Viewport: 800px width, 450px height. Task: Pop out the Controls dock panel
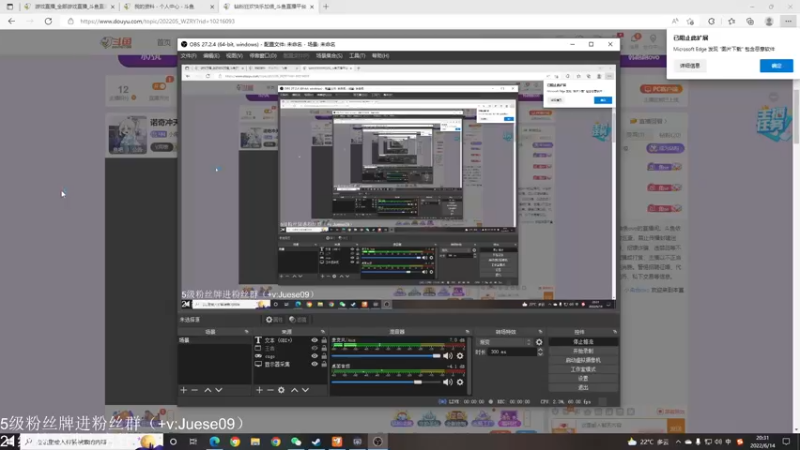[x=614, y=332]
